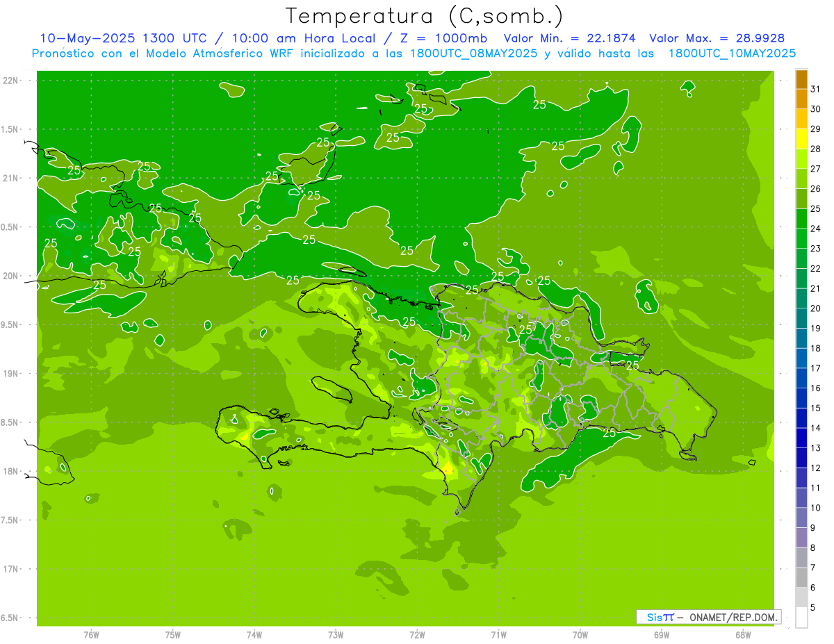Viewport: 834px width, 644px height.
Task: Select the "10-May-2025 1300 UTC" date text
Action: [x=123, y=38]
